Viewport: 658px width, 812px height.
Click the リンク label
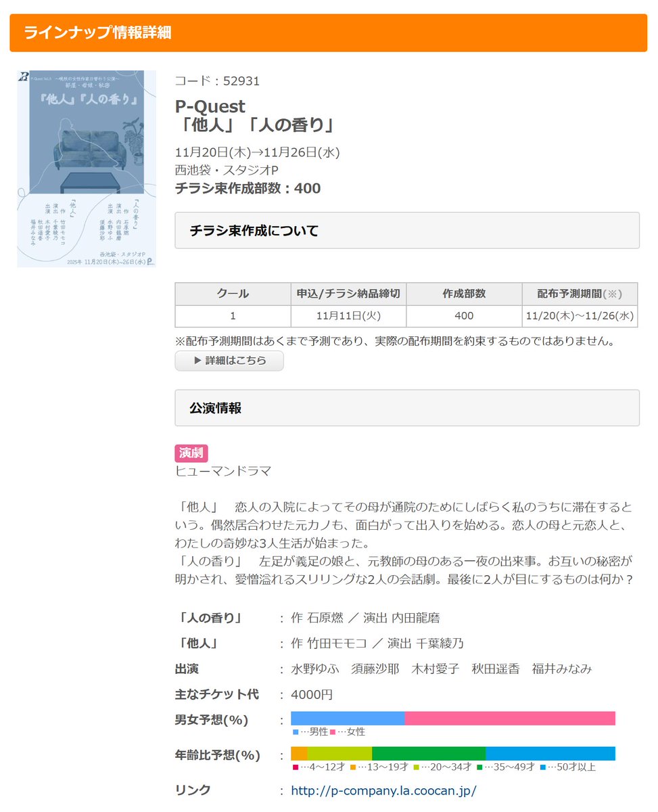pyautogui.click(x=193, y=790)
